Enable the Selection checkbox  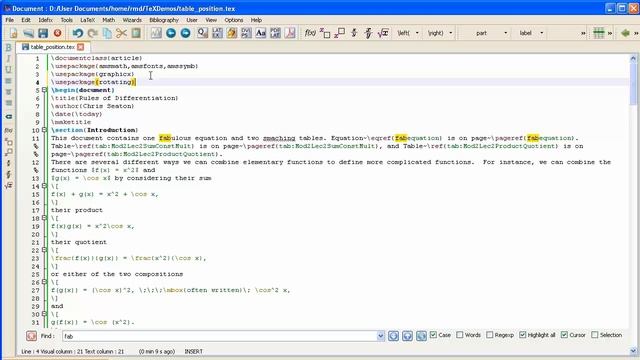(595, 335)
